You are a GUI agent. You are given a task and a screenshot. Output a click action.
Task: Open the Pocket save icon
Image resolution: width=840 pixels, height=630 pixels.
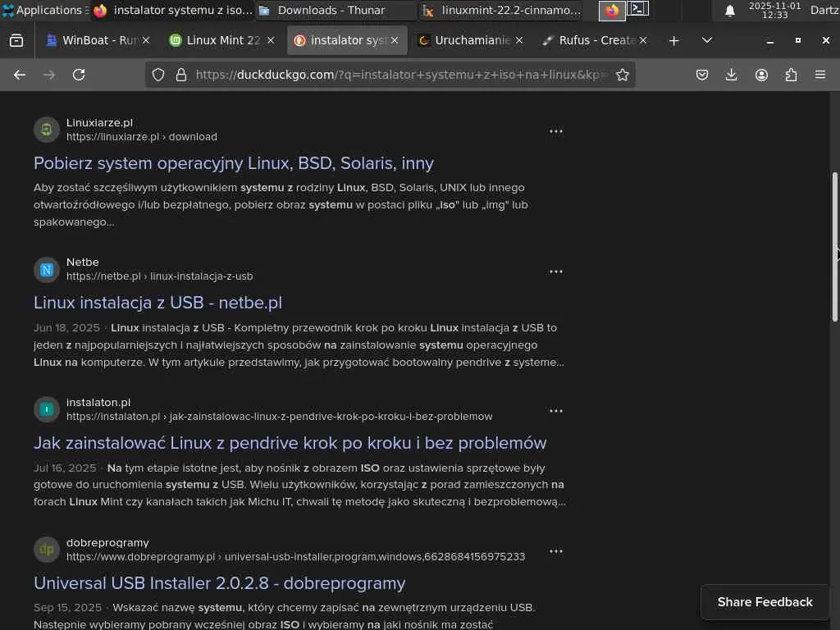(702, 75)
